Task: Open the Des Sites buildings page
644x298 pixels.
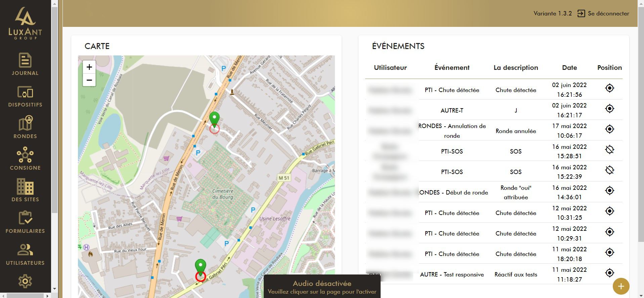Action: tap(25, 190)
